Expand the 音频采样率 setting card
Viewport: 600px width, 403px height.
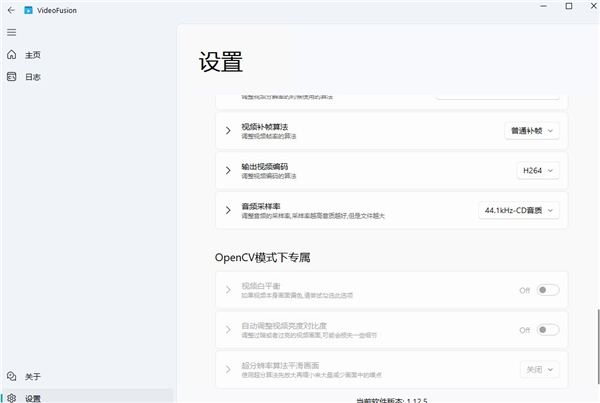tap(228, 210)
